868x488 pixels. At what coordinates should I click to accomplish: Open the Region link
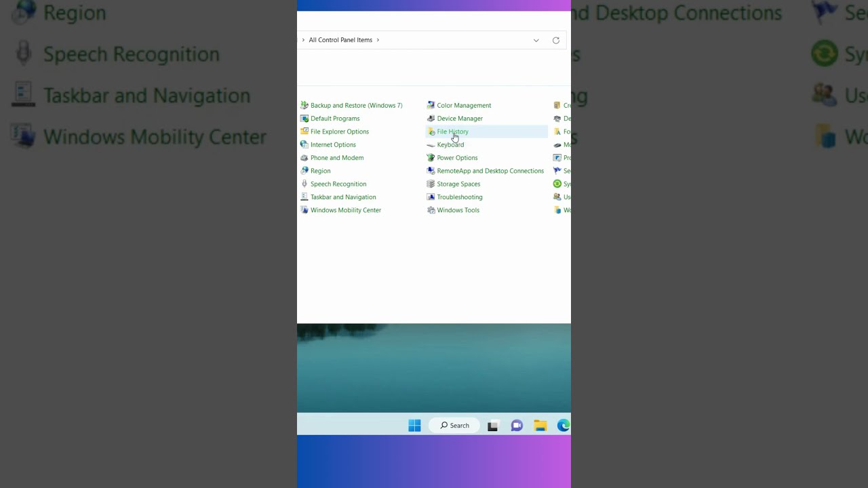pyautogui.click(x=321, y=171)
